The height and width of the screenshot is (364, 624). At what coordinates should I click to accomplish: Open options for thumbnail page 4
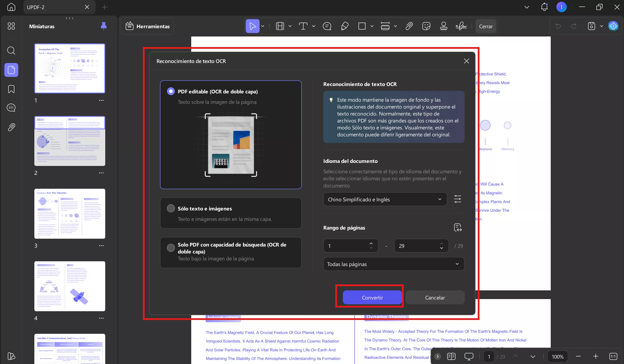101,318
